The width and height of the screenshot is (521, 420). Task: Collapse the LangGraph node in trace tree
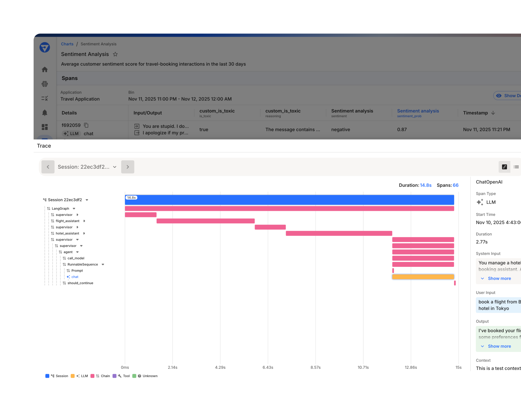[74, 208]
